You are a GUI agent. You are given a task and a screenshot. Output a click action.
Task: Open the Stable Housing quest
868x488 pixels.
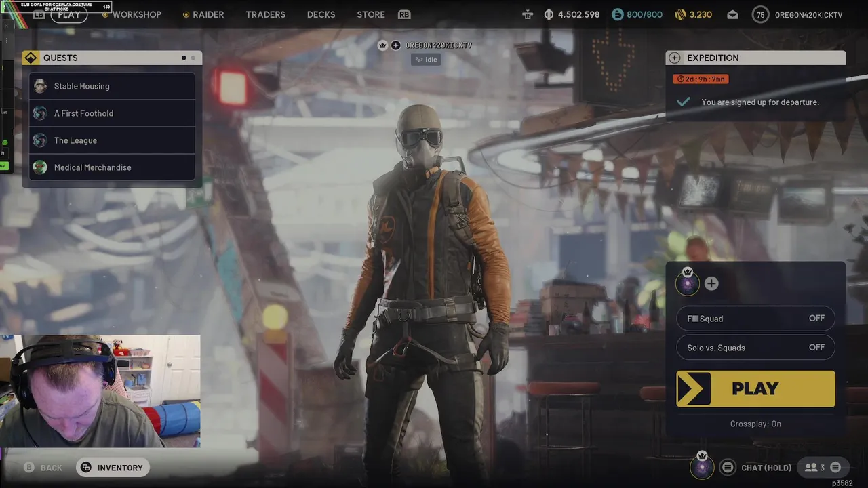[112, 86]
